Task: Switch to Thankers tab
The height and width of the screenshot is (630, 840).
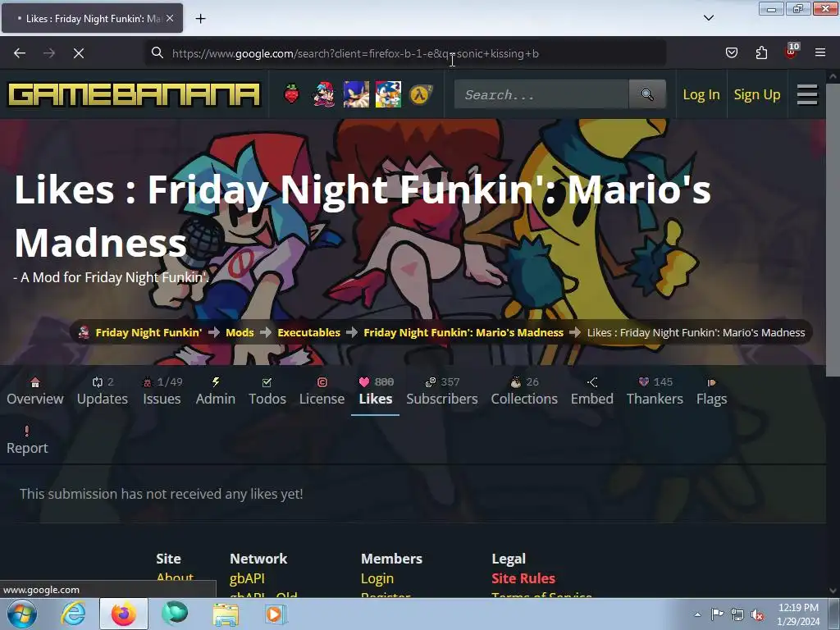Action: click(x=655, y=391)
